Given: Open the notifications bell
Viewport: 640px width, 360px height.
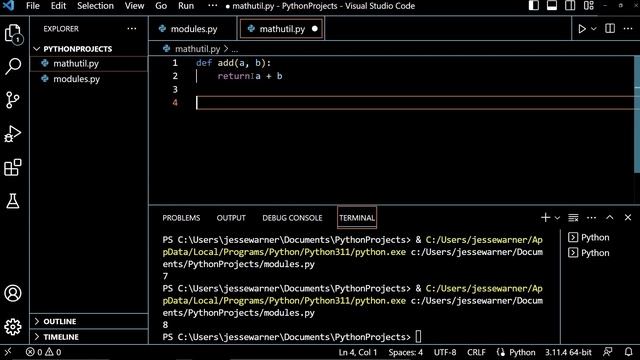Looking at the screenshot, I should click(x=629, y=352).
